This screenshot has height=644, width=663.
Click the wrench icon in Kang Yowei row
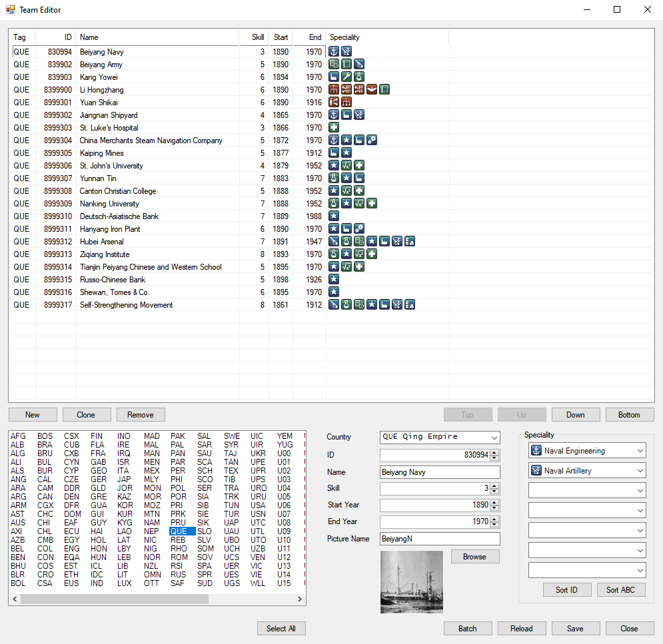point(346,77)
